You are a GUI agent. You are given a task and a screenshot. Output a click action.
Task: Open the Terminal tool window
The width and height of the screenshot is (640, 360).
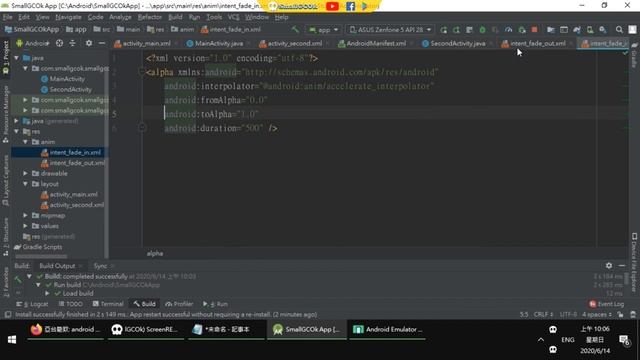(x=108, y=304)
